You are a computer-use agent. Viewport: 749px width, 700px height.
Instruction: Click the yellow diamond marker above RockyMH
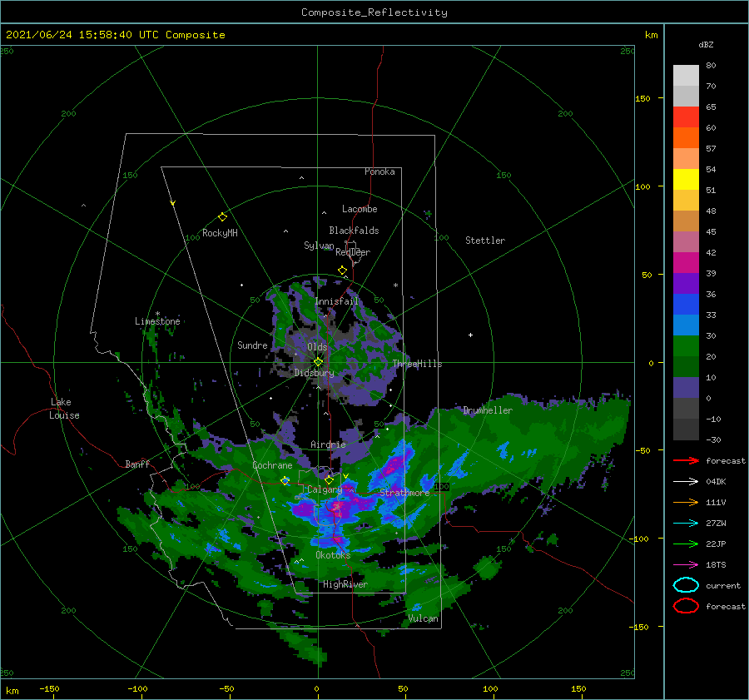(x=222, y=217)
